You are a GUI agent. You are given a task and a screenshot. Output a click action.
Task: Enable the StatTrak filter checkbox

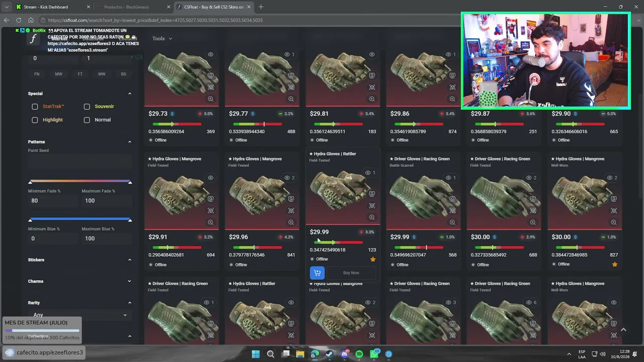[35, 107]
